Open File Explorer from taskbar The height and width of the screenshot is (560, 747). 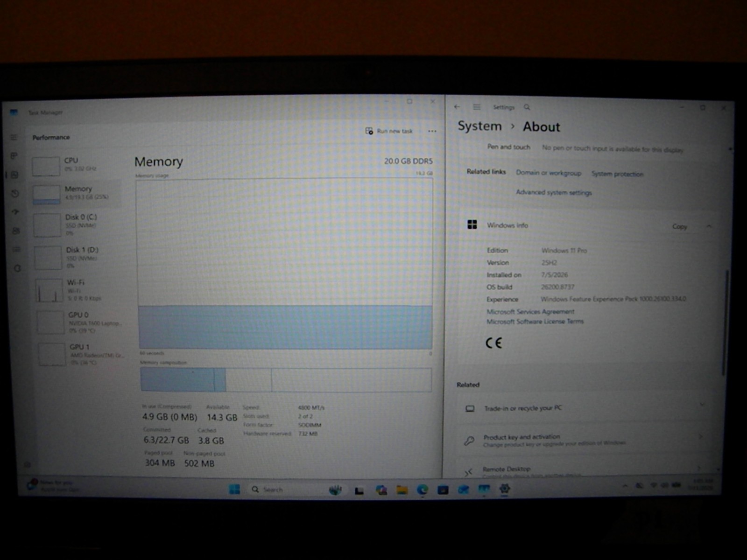coord(402,490)
